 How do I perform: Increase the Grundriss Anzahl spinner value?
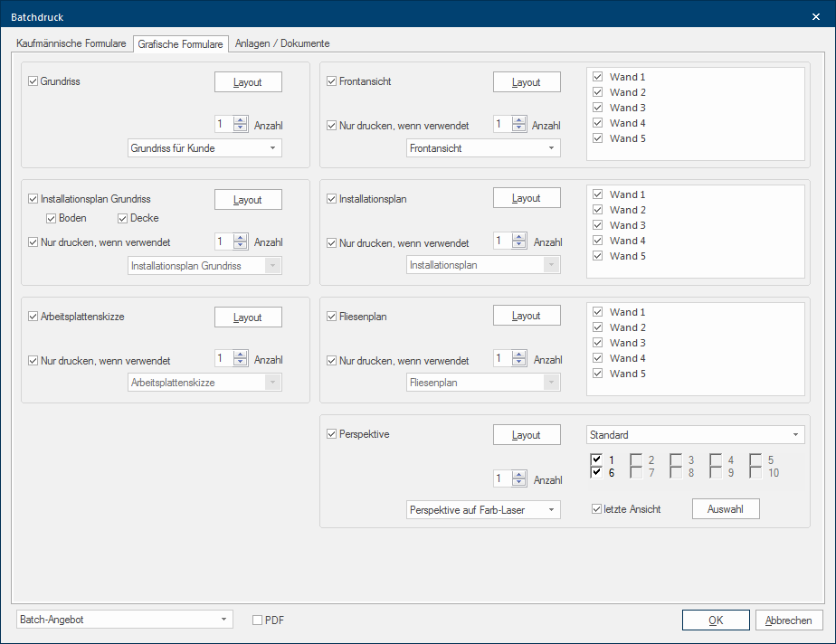[x=240, y=120]
